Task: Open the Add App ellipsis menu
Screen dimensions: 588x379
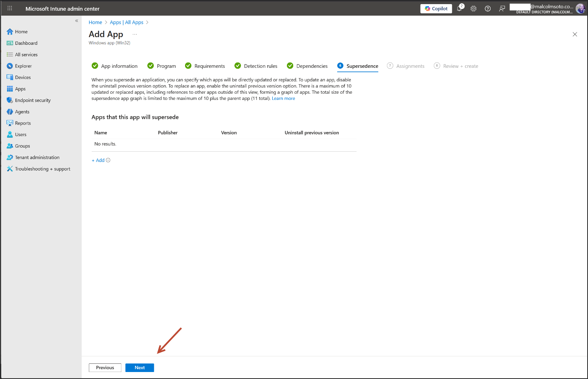Action: pos(134,35)
